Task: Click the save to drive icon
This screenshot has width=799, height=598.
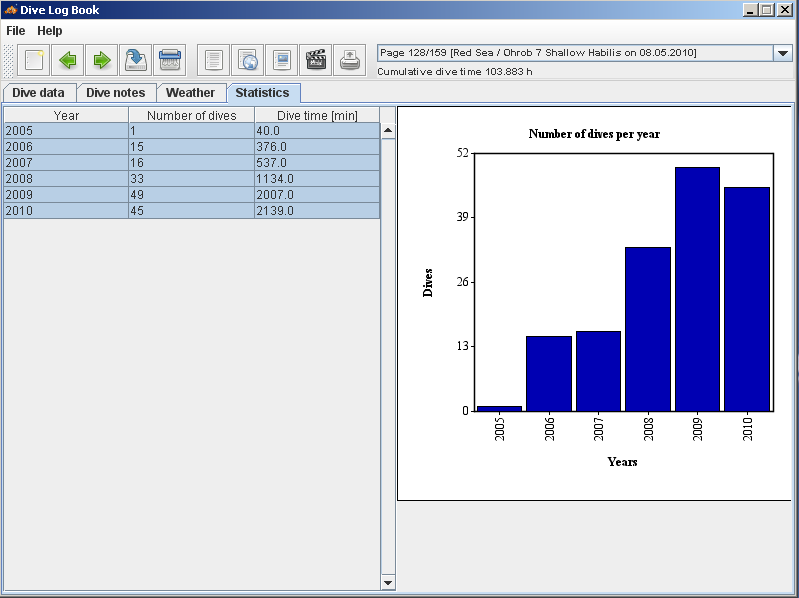Action: (136, 60)
